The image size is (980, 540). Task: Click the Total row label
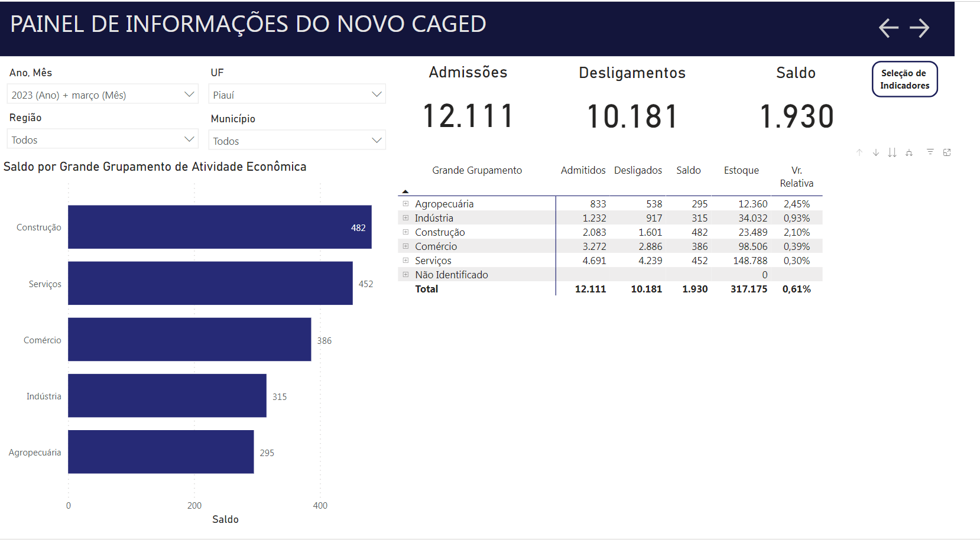[x=427, y=289]
